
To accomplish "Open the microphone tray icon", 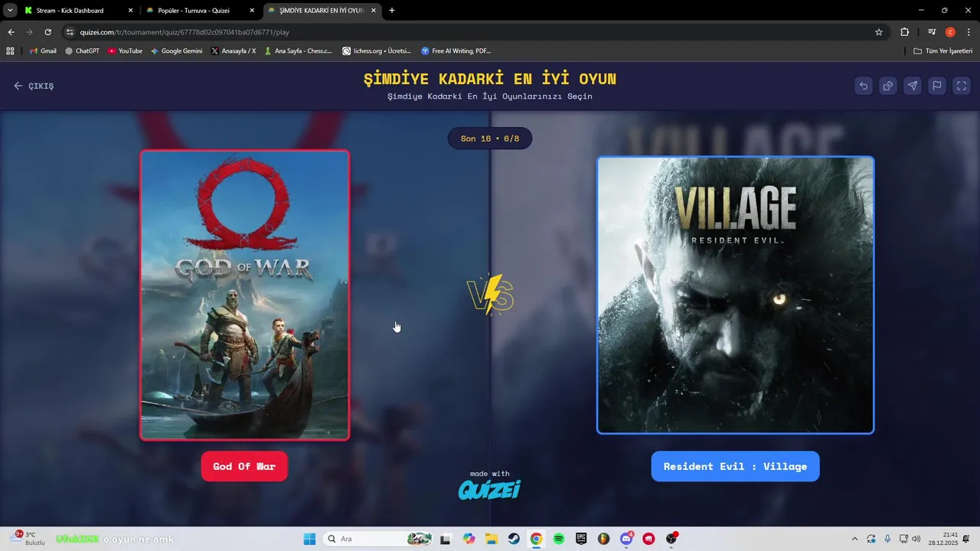I will (x=887, y=539).
